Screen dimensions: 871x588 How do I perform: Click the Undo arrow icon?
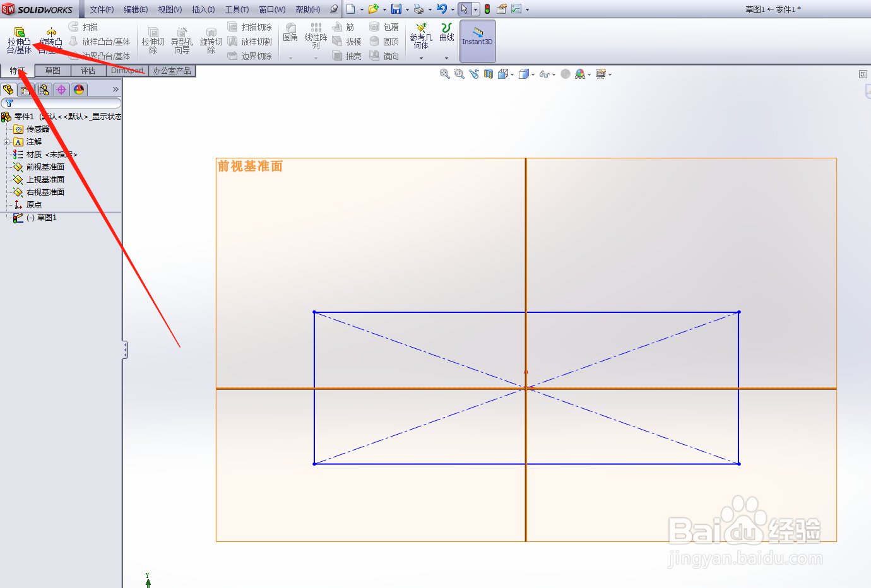pos(442,9)
